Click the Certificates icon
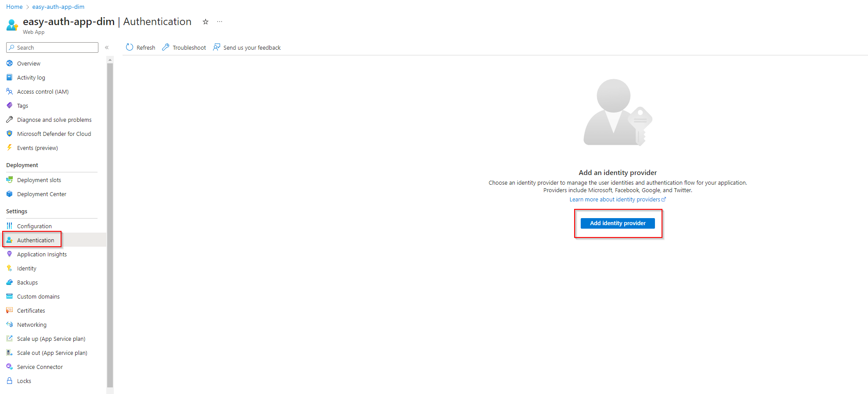This screenshot has height=394, width=868. tap(9, 310)
